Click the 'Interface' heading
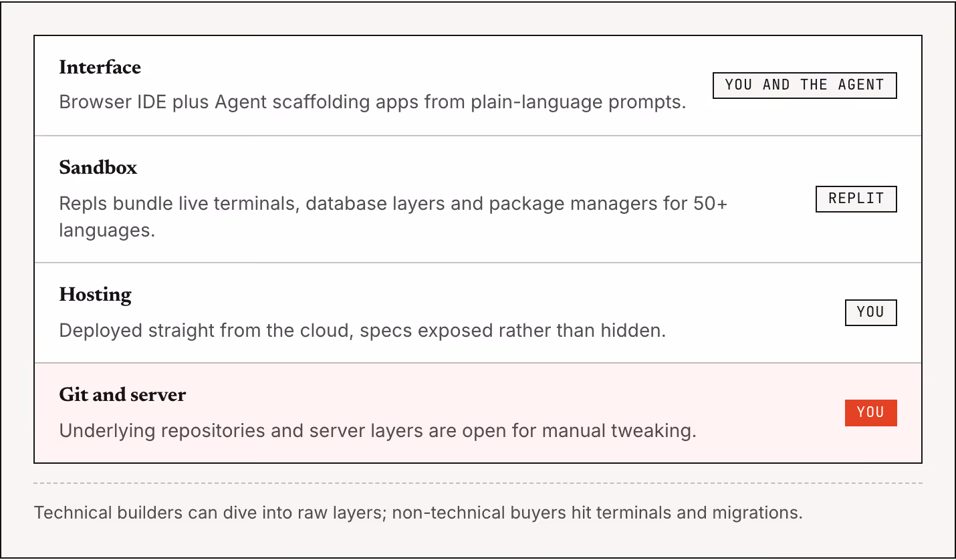The width and height of the screenshot is (956, 560). tap(100, 67)
